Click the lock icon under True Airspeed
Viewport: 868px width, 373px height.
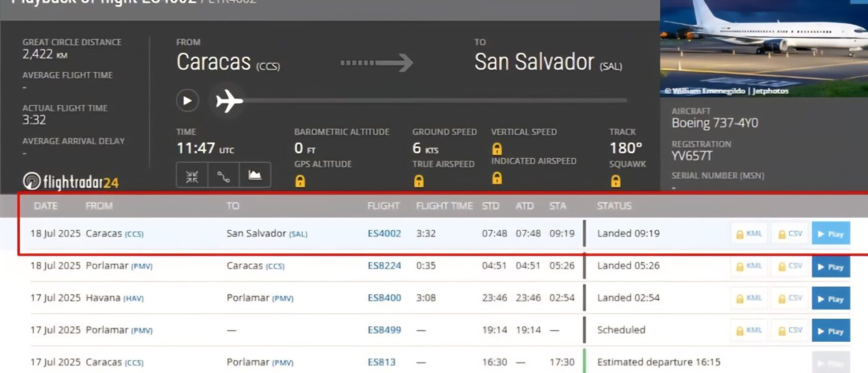(x=418, y=182)
